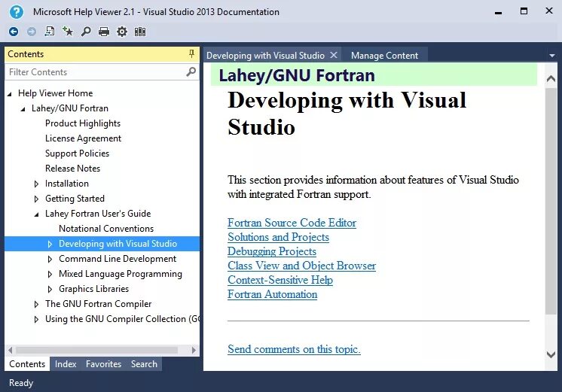
Task: Open Fortran Automation link
Action: [x=273, y=294]
